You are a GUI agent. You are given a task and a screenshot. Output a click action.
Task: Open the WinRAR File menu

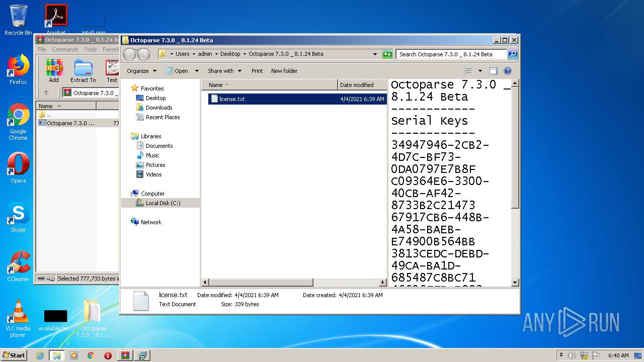coord(42,49)
